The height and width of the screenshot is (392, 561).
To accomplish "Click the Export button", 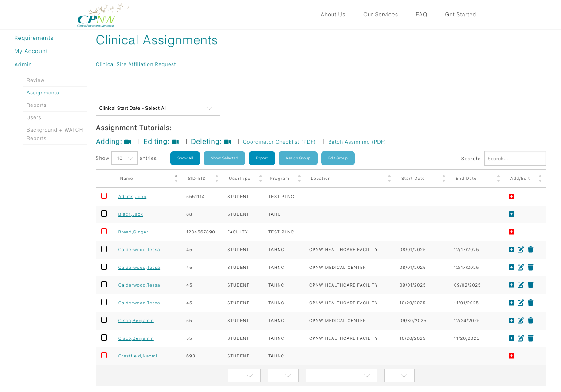I will 262,158.
